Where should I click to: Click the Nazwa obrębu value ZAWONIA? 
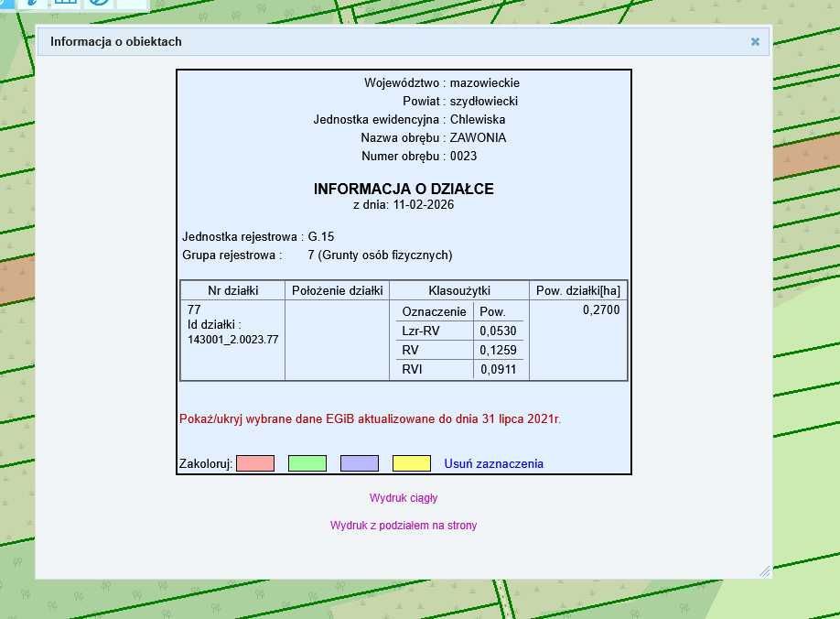coord(478,137)
